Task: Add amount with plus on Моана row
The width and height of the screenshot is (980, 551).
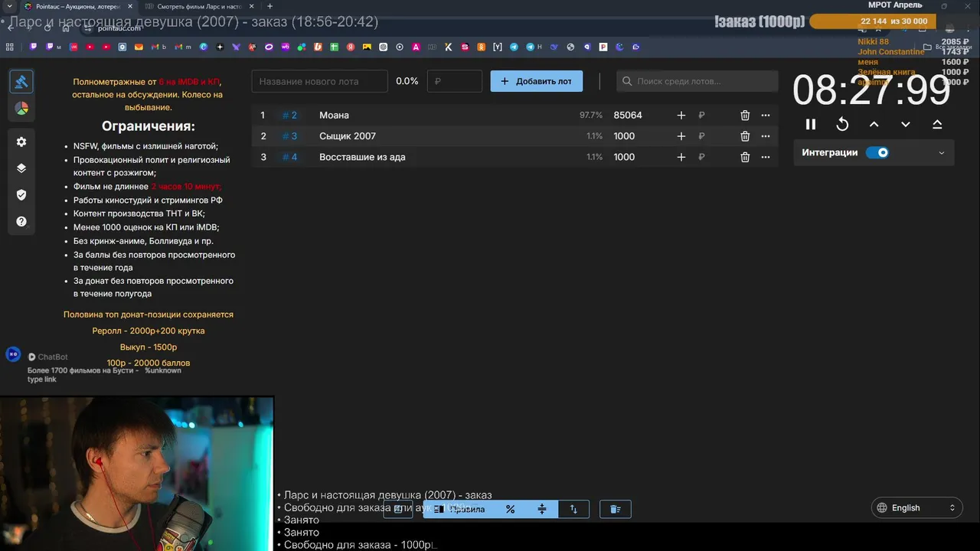Action: [x=681, y=116]
